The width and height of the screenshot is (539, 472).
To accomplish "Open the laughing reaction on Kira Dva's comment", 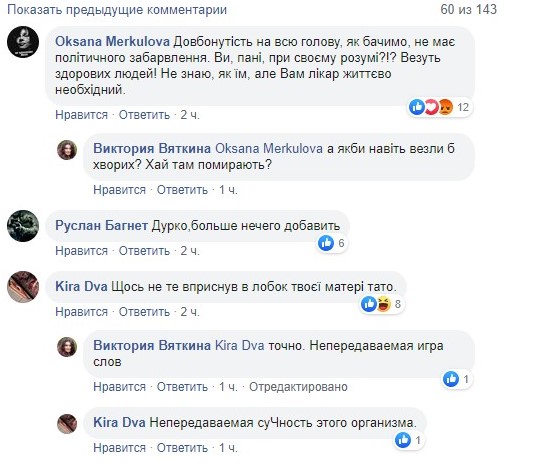I will (x=384, y=304).
